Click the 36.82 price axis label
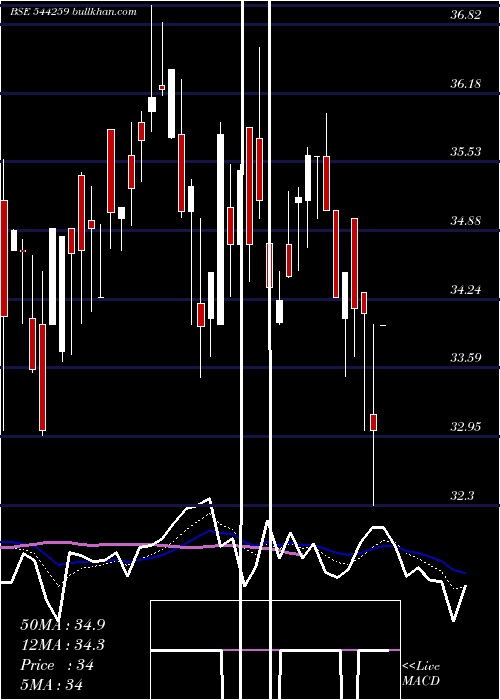This screenshot has height=700, width=500. coord(465,15)
